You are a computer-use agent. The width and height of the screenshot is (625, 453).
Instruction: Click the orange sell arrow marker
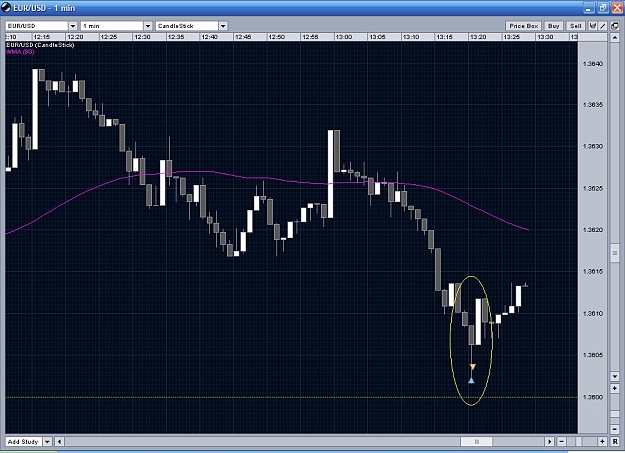click(x=472, y=366)
